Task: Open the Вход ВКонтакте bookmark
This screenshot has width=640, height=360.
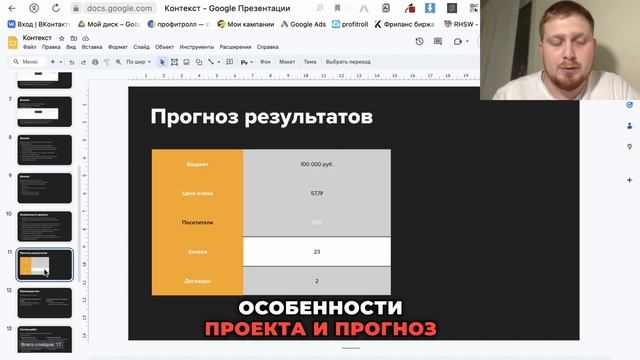Action: [x=40, y=24]
